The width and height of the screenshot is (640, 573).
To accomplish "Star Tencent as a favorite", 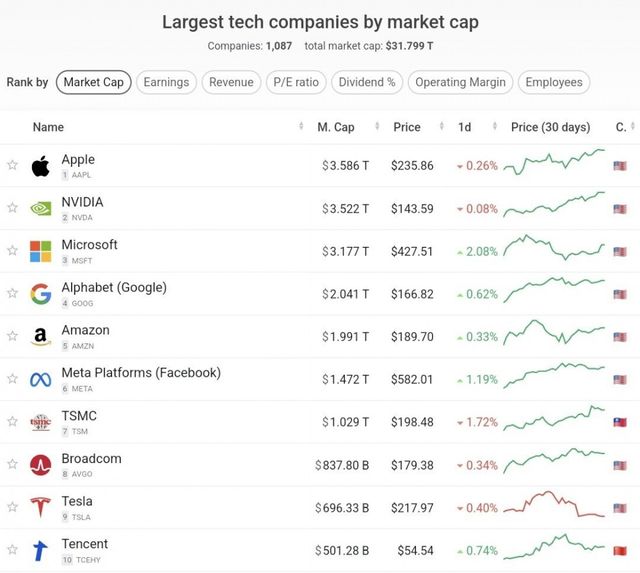I will tap(12, 550).
